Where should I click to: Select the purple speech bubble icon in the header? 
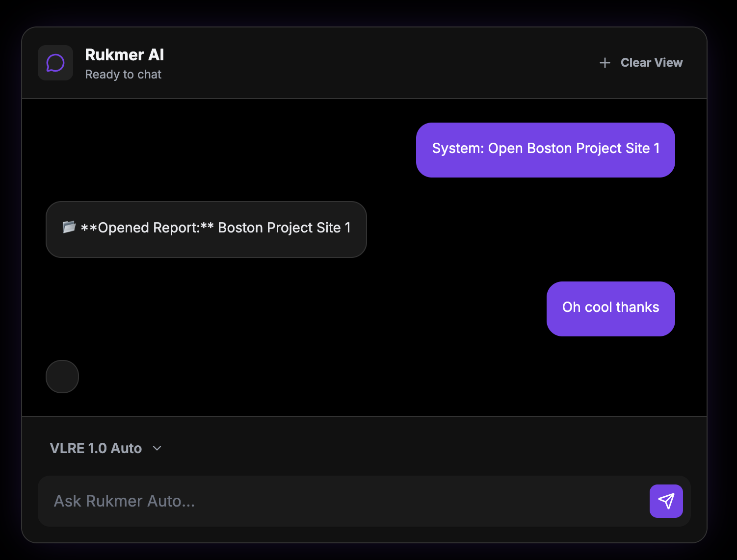coord(55,63)
